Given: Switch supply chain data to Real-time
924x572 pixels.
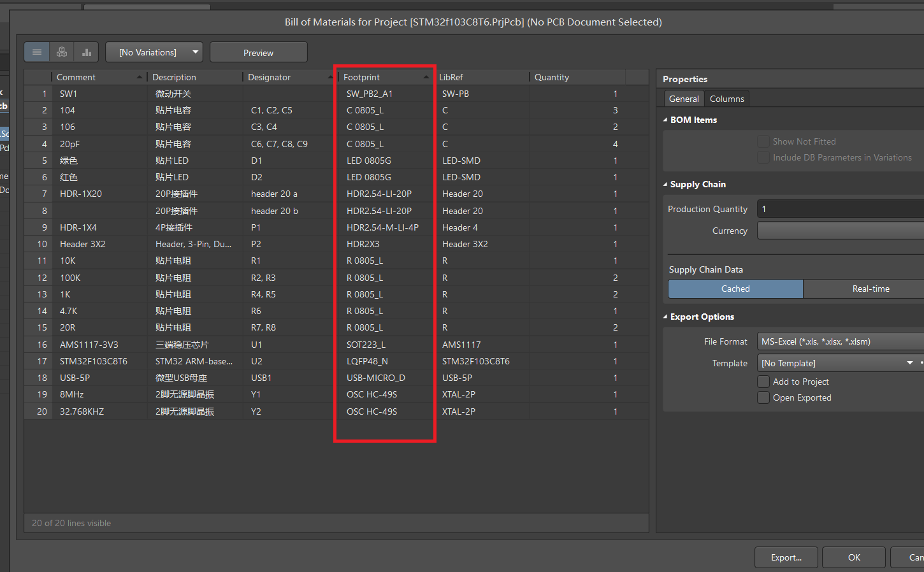Looking at the screenshot, I should pos(870,289).
